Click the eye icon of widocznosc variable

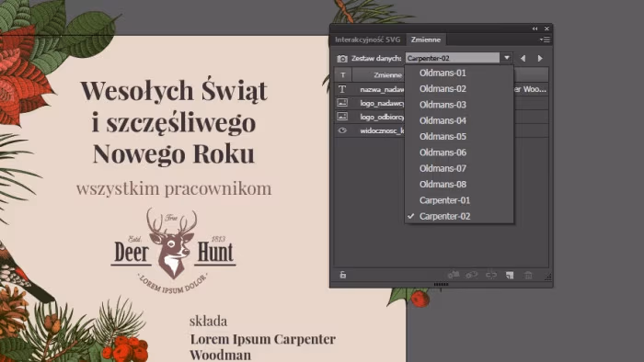pos(342,130)
